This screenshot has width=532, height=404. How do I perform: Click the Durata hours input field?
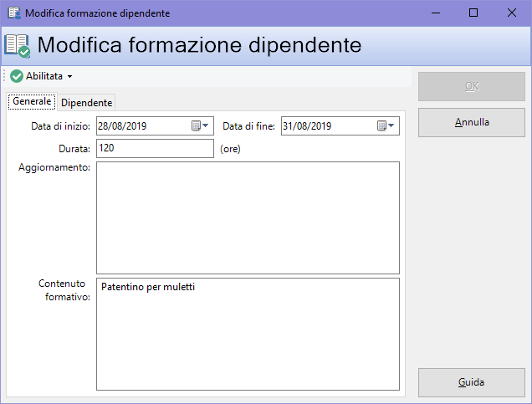[x=155, y=148]
